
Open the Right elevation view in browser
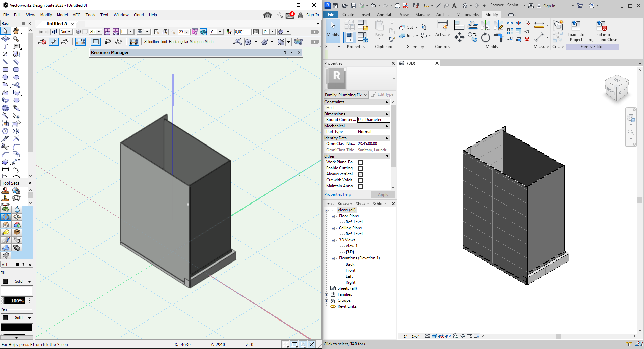[351, 282]
